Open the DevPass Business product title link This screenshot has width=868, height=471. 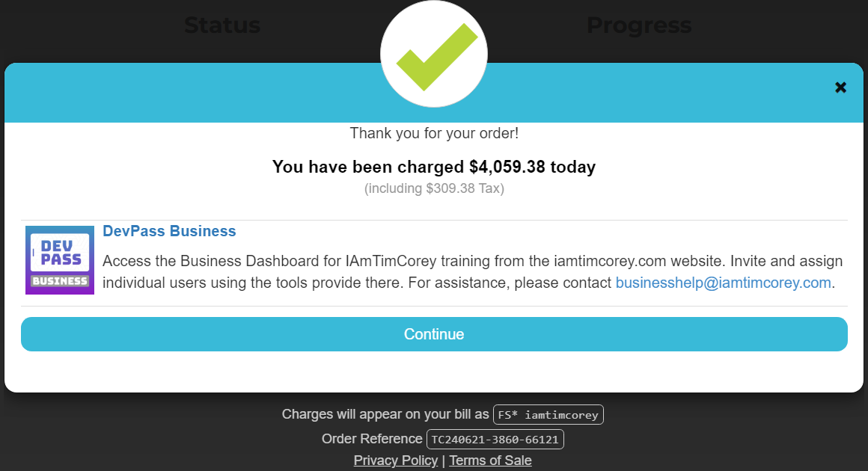[x=169, y=231]
